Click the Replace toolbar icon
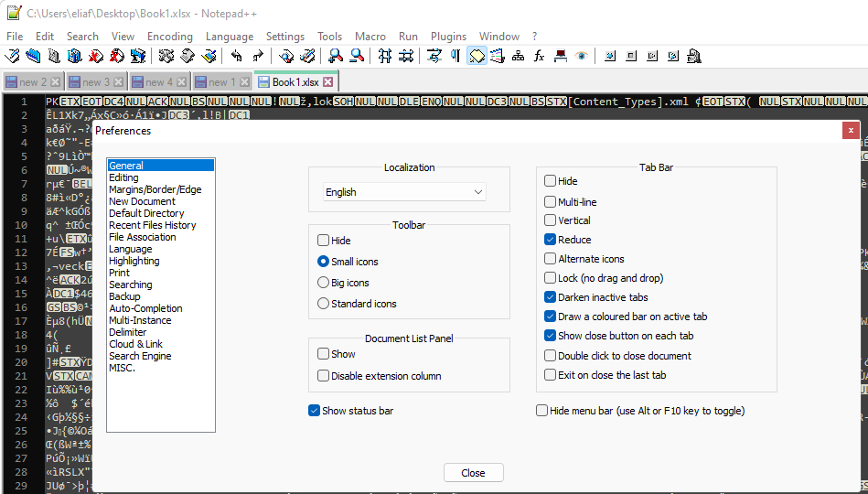This screenshot has height=494, width=868. pyautogui.click(x=308, y=56)
